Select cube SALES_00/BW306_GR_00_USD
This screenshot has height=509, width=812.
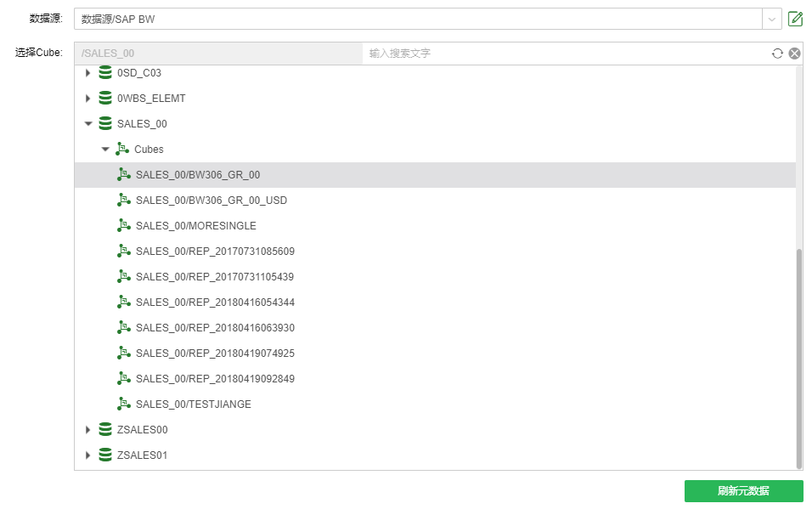coord(211,200)
